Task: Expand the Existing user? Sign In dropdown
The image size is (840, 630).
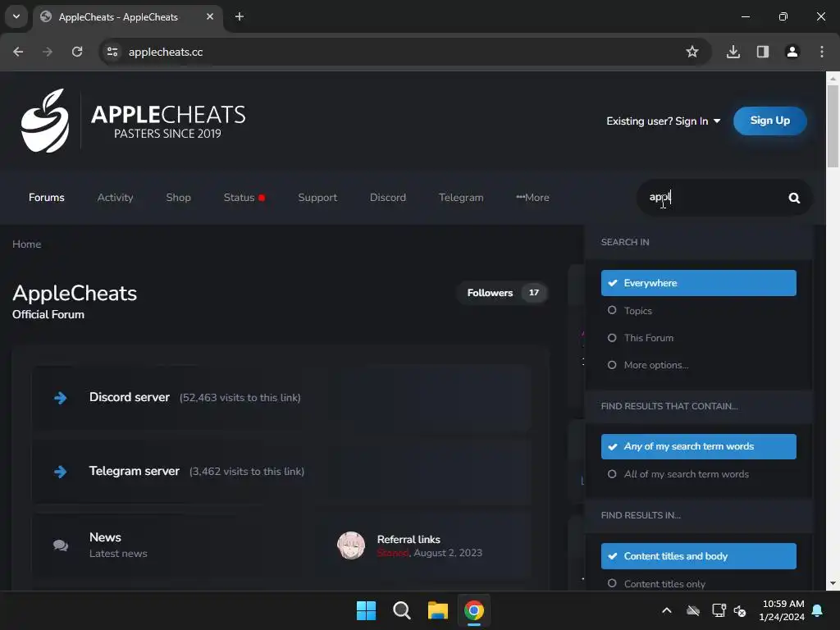Action: click(x=663, y=121)
